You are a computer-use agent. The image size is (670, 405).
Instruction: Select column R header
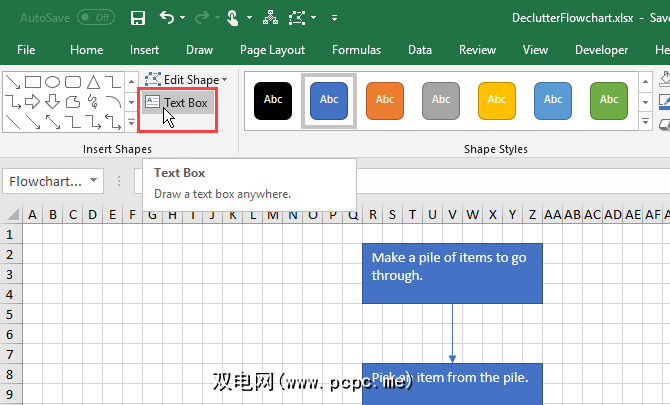[373, 214]
